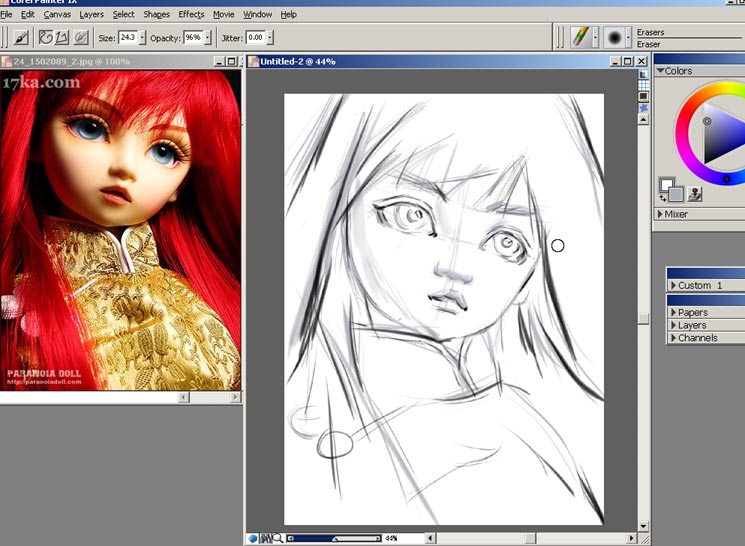Open brush variant dropdown arrow
The width and height of the screenshot is (745, 546).
pos(628,38)
